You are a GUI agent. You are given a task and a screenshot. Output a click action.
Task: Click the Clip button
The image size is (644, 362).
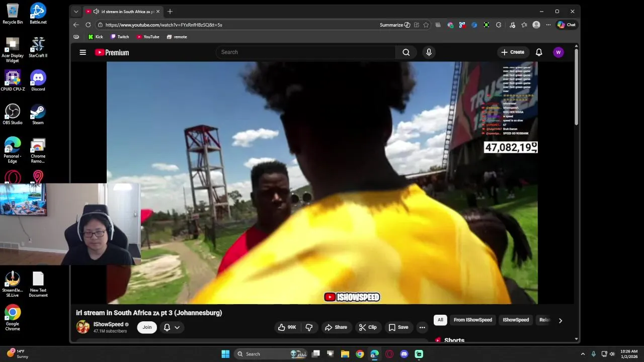coord(367,327)
